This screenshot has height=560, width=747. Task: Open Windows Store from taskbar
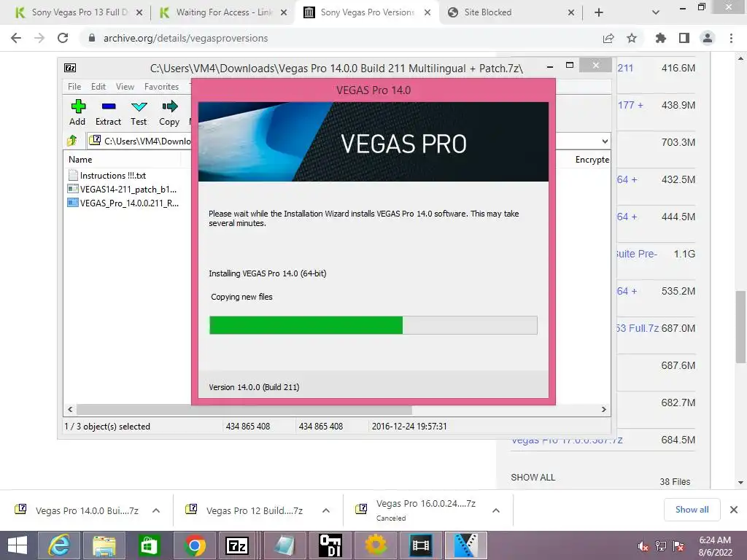[x=149, y=545]
